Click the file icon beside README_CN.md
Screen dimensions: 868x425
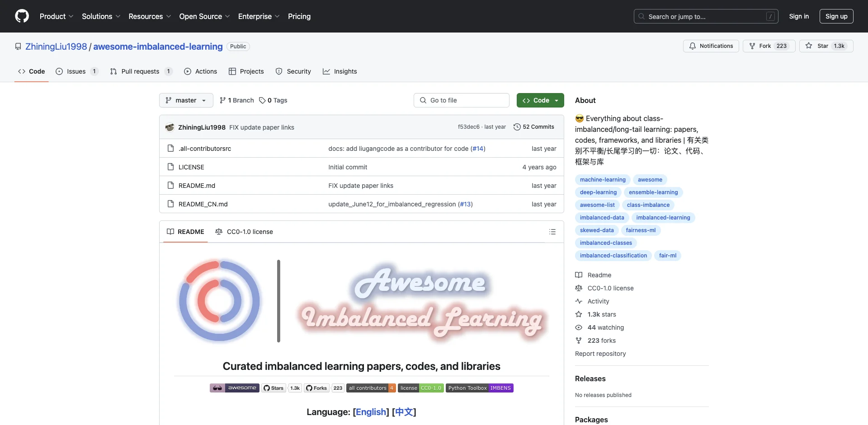point(170,204)
